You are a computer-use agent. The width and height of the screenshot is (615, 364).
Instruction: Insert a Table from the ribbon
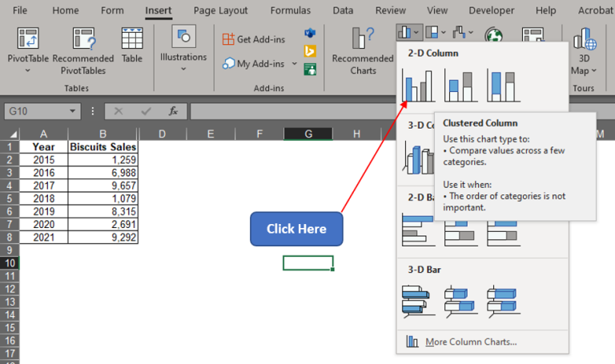point(132,45)
